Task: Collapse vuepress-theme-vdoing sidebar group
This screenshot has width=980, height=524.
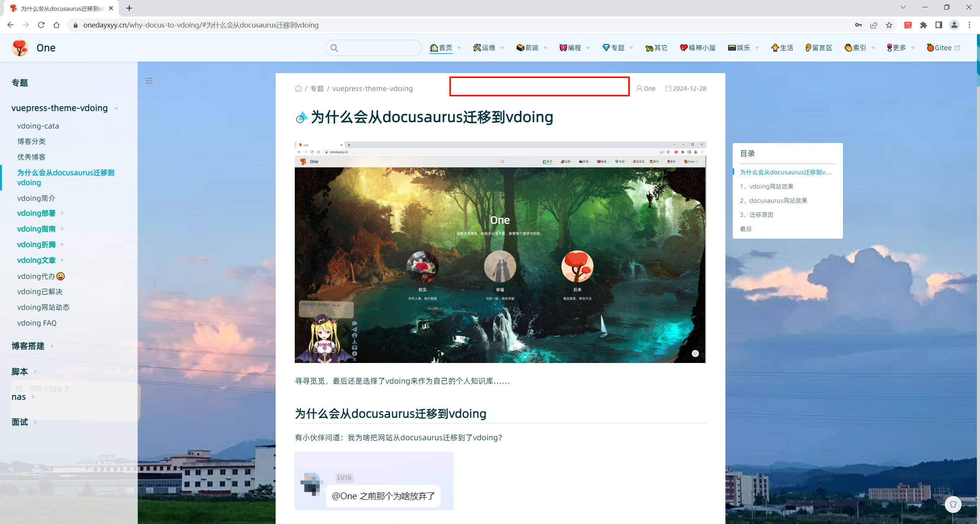Action: tap(65, 108)
